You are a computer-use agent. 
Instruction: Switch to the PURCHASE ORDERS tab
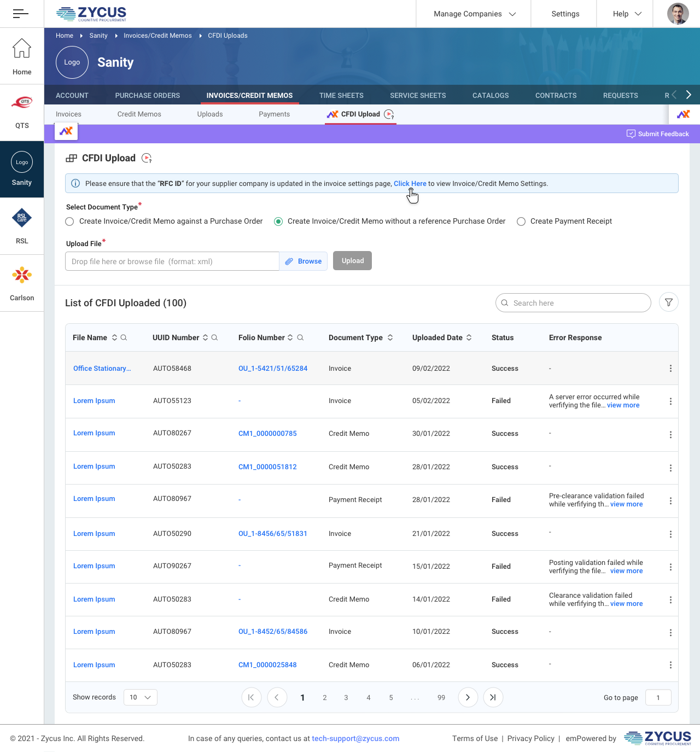pos(148,95)
